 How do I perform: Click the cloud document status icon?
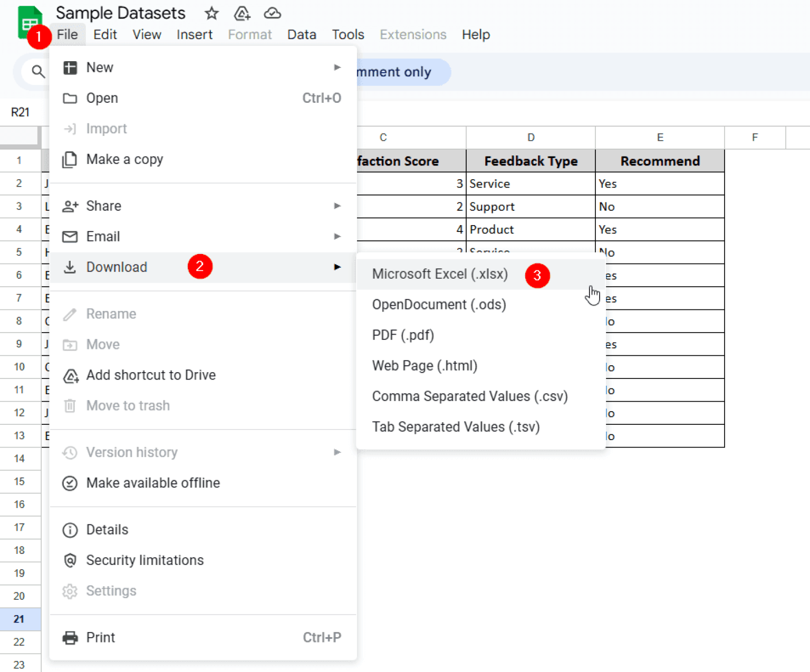(272, 13)
